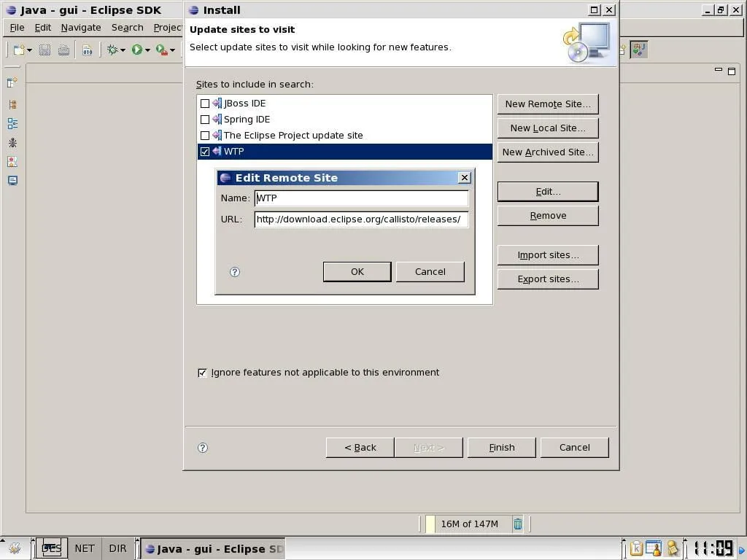Click the Print toolbar icon
The height and width of the screenshot is (560, 747).
(64, 50)
